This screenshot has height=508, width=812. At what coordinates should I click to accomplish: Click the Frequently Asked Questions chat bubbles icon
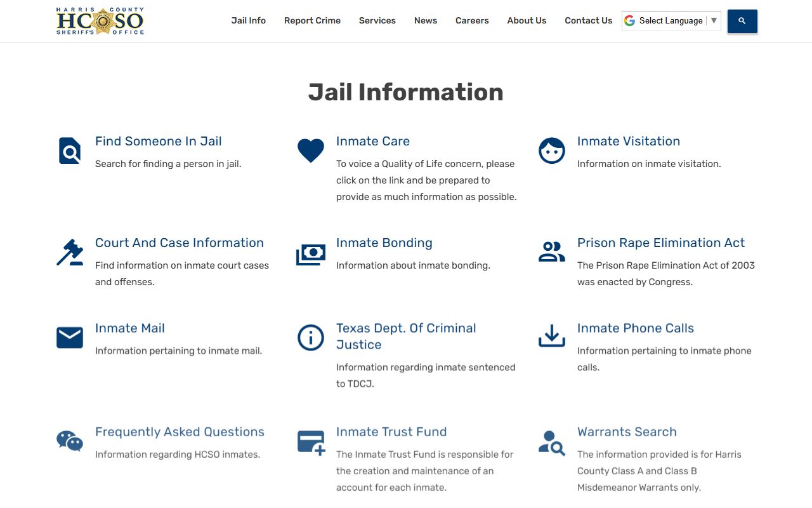[70, 441]
